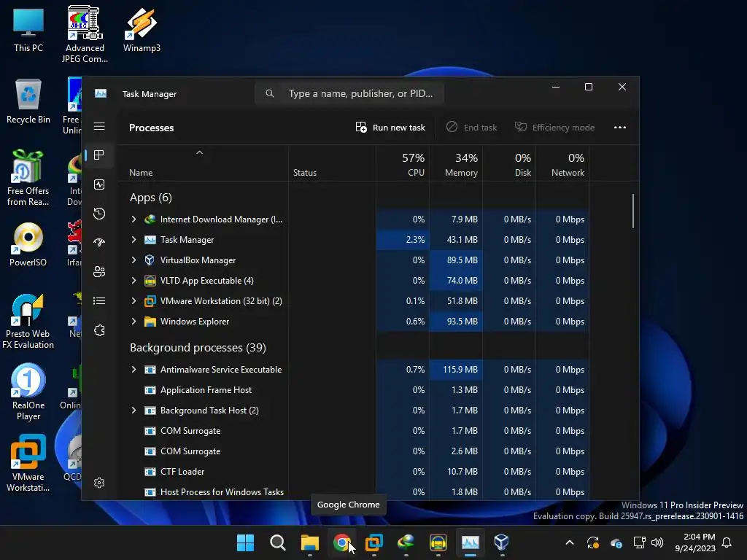Sort processes by the Network column
Screen dimensions: 747x560
click(x=563, y=164)
